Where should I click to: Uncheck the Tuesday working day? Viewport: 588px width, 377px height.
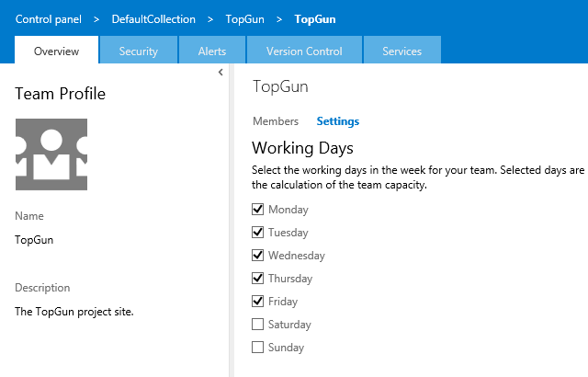257,233
